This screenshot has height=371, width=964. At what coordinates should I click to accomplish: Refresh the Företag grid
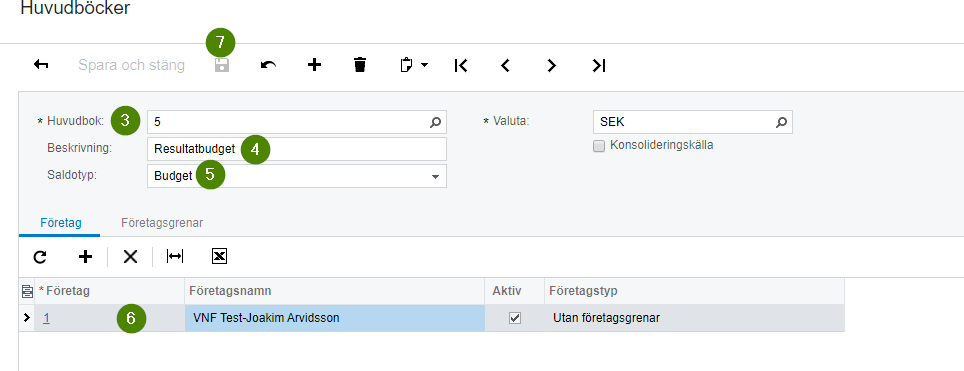pos(40,257)
